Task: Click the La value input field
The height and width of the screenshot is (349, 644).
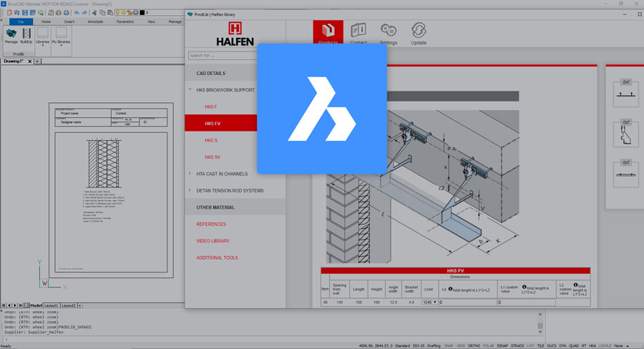Action: [x=468, y=303]
